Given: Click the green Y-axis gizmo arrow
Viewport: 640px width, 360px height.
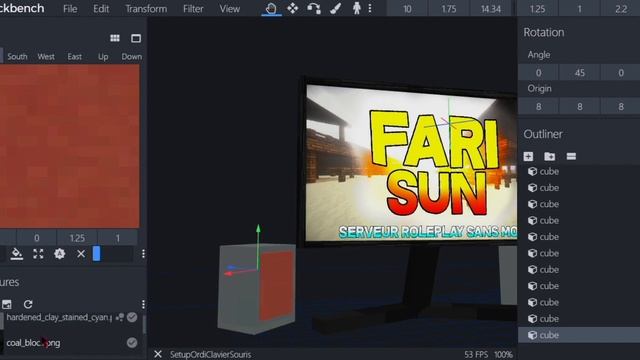Looking at the screenshot, I should pyautogui.click(x=258, y=229).
